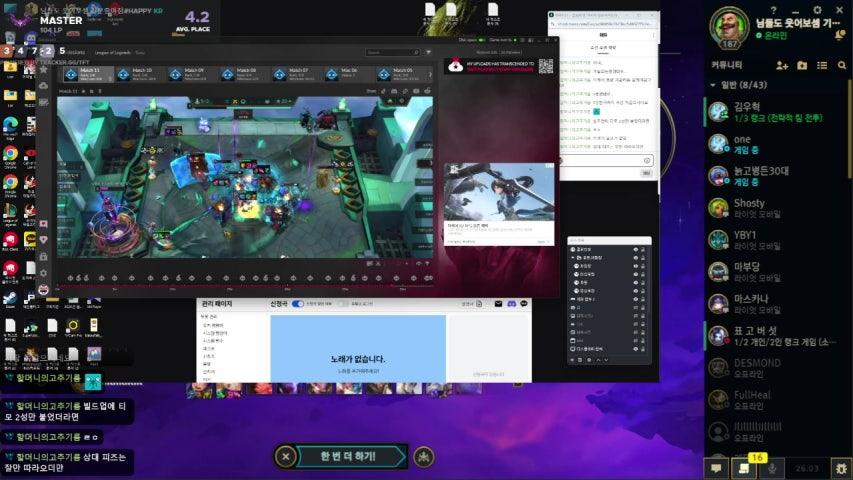Open Microsoft Edge desktop icon
The height and width of the screenshot is (480, 853).
(10, 127)
